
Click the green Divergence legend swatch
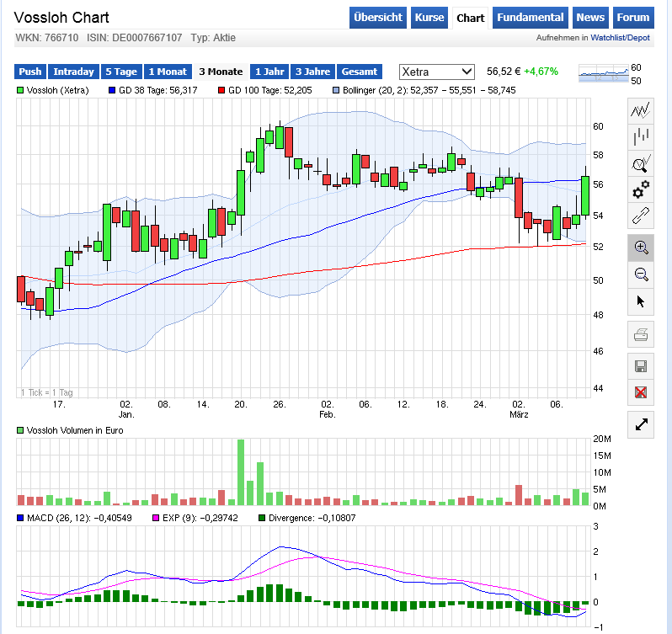(262, 518)
